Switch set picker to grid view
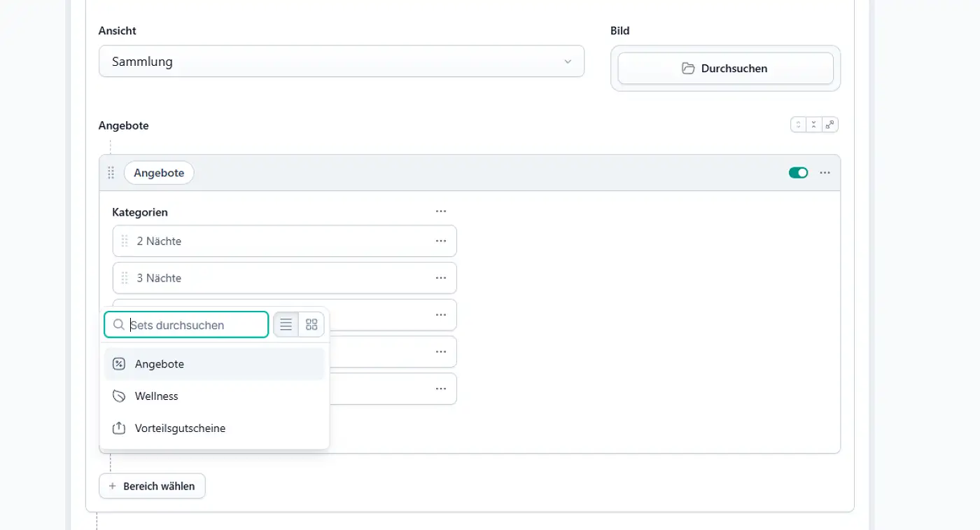This screenshot has width=980, height=530. pos(311,325)
